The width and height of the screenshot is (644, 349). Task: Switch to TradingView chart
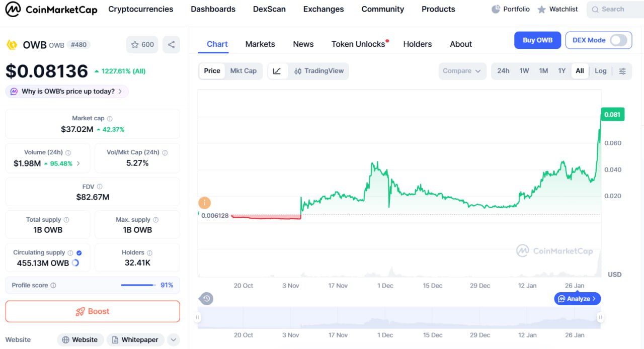point(319,71)
